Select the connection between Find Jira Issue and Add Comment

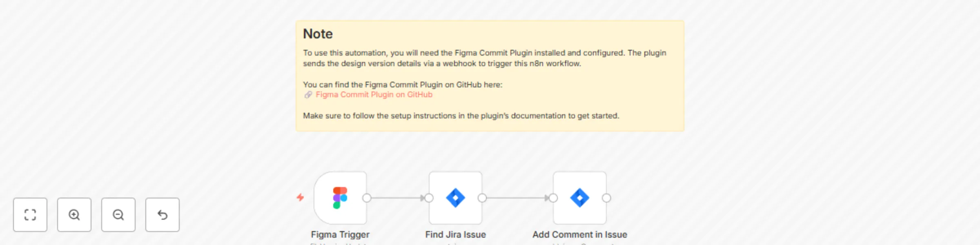517,198
